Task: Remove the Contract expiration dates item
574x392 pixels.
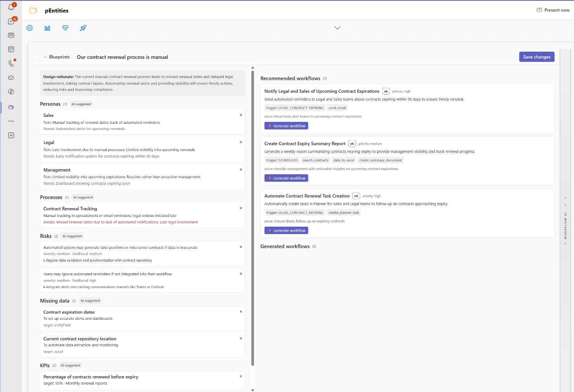Action: (241, 312)
